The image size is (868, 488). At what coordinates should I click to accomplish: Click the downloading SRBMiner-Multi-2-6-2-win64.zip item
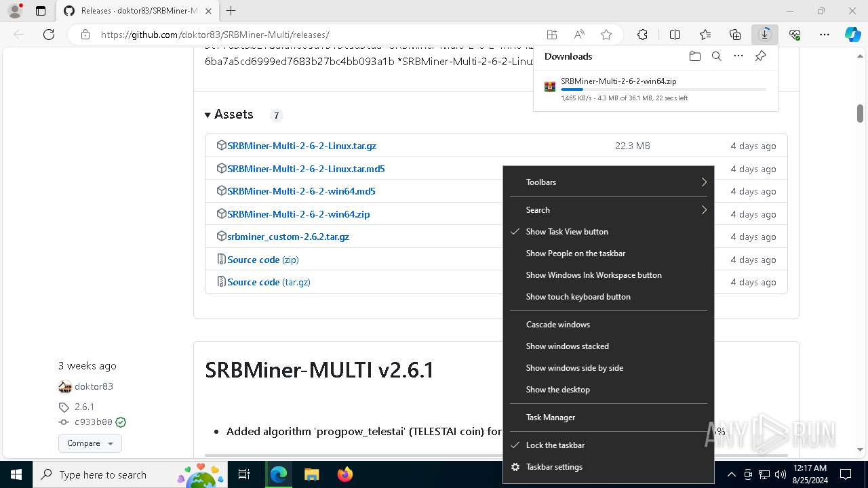(x=655, y=89)
